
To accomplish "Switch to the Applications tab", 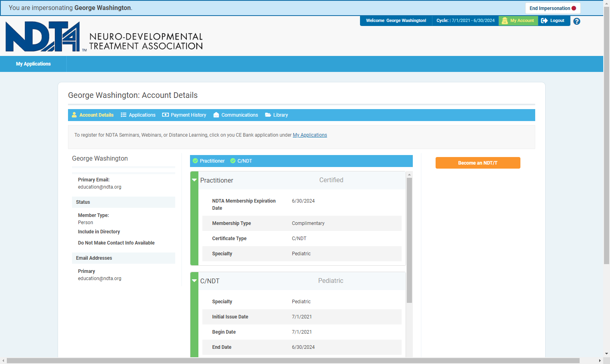I will 138,115.
